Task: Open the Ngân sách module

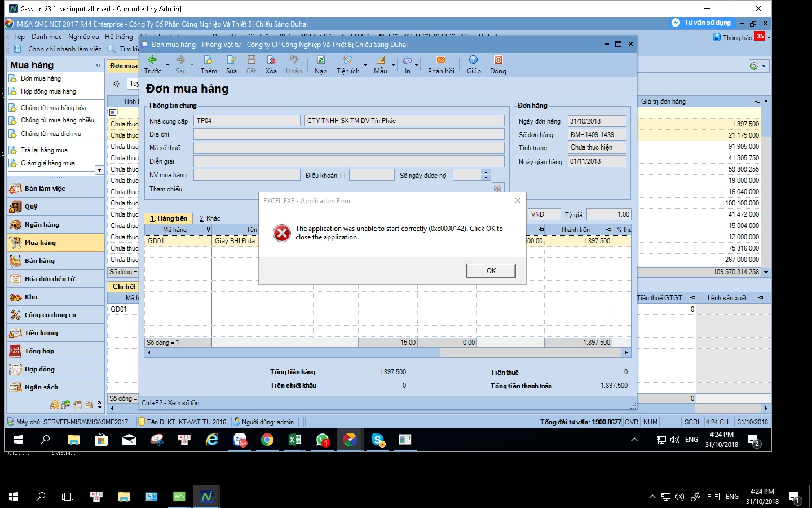Action: (x=55, y=387)
